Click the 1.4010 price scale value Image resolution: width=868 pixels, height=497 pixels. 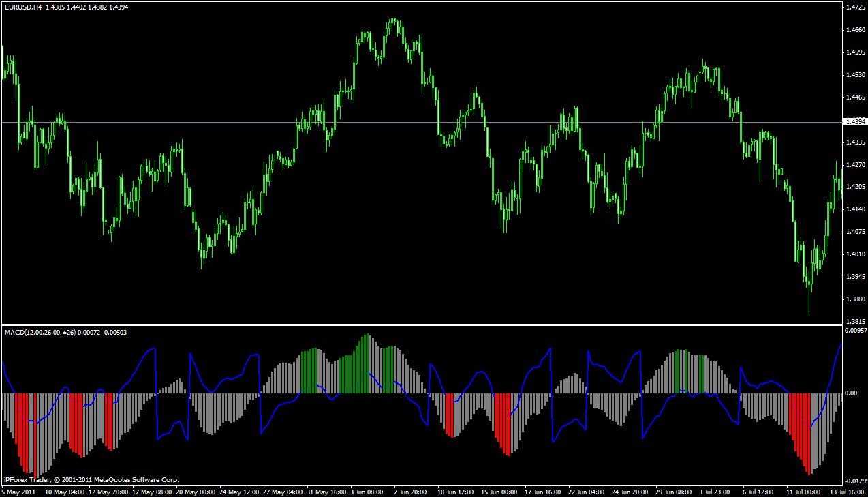click(x=855, y=254)
